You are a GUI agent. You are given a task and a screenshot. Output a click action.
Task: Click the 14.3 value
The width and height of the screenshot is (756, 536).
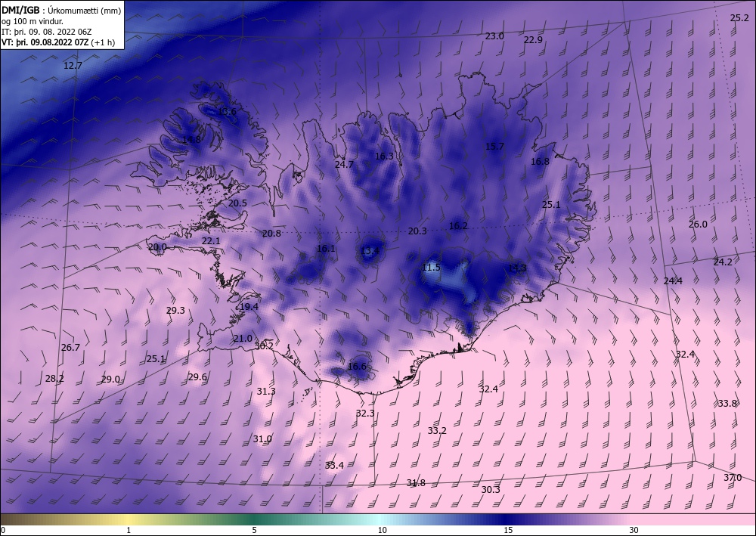pyautogui.click(x=517, y=268)
